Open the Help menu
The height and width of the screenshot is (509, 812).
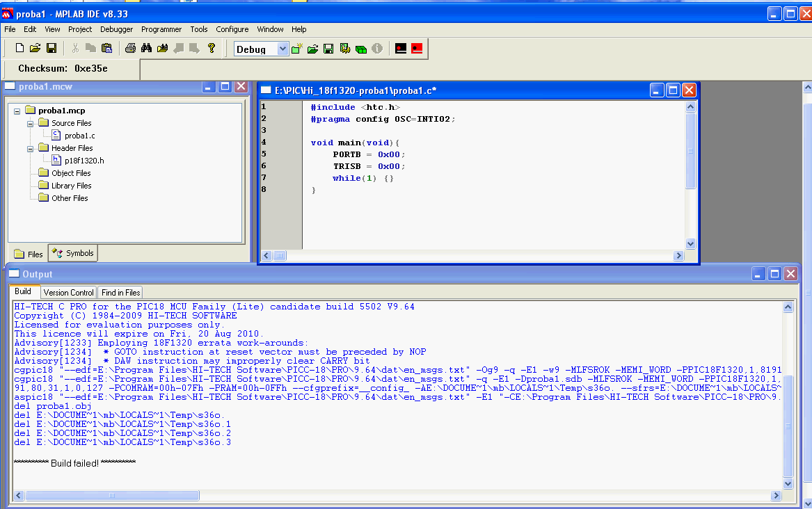click(x=298, y=29)
